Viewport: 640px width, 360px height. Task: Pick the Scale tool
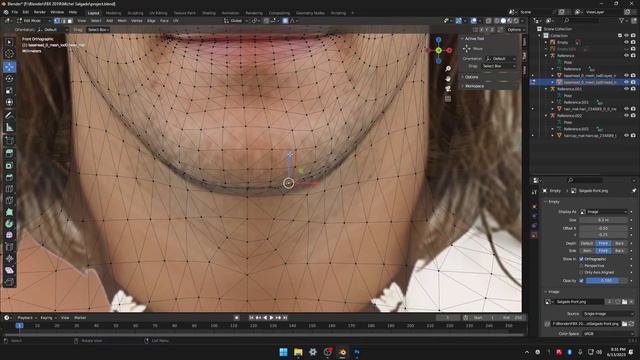click(x=9, y=90)
